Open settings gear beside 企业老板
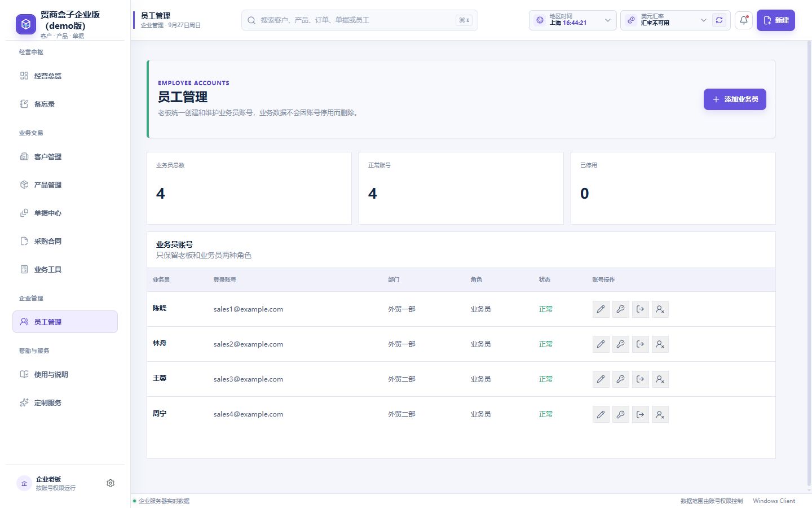 (111, 483)
